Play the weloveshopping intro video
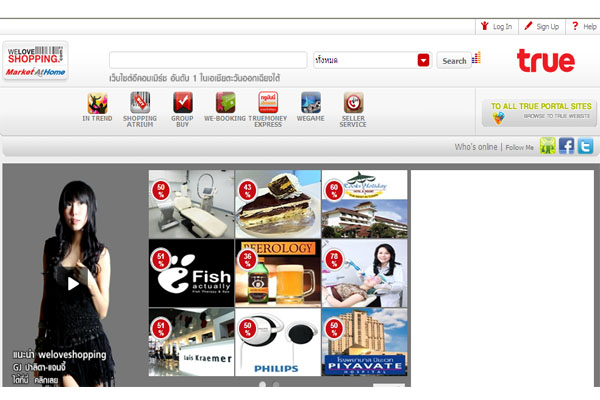Viewport: 600px width, 400px height. 73,284
